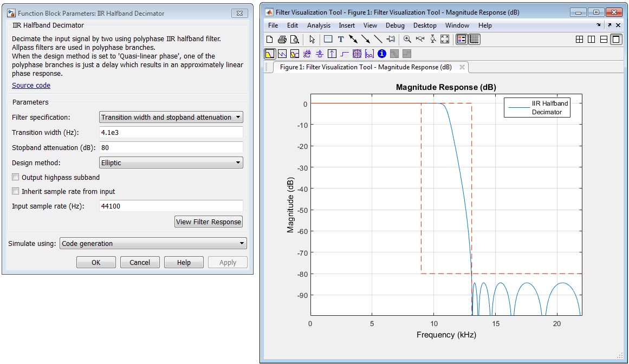Click Cancel button
This screenshot has height=364, width=629.
pos(140,262)
